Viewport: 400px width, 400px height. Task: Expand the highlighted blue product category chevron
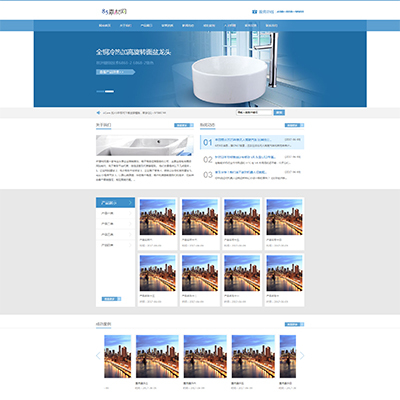tap(130, 203)
